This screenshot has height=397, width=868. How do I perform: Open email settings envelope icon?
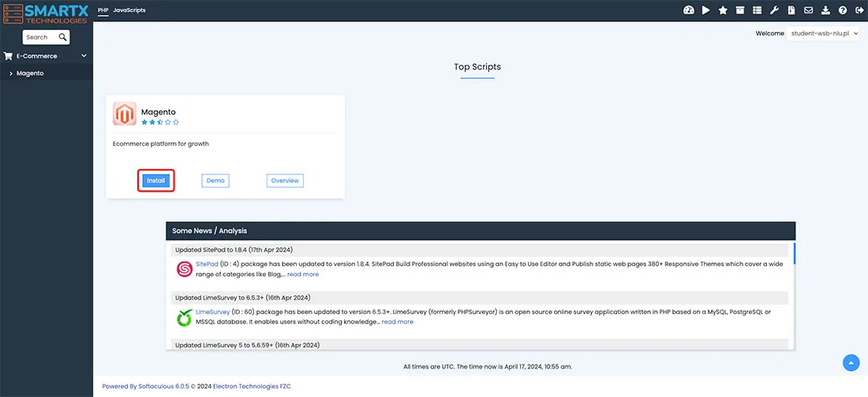click(809, 10)
